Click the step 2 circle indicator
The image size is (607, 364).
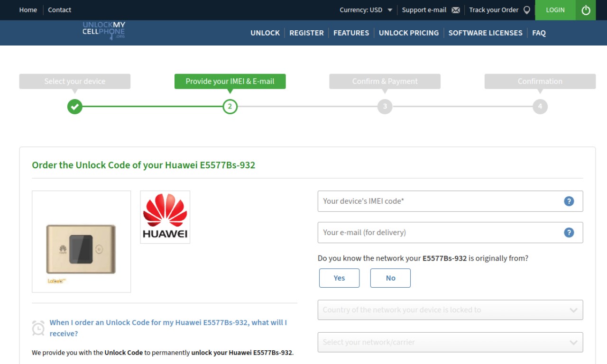230,107
